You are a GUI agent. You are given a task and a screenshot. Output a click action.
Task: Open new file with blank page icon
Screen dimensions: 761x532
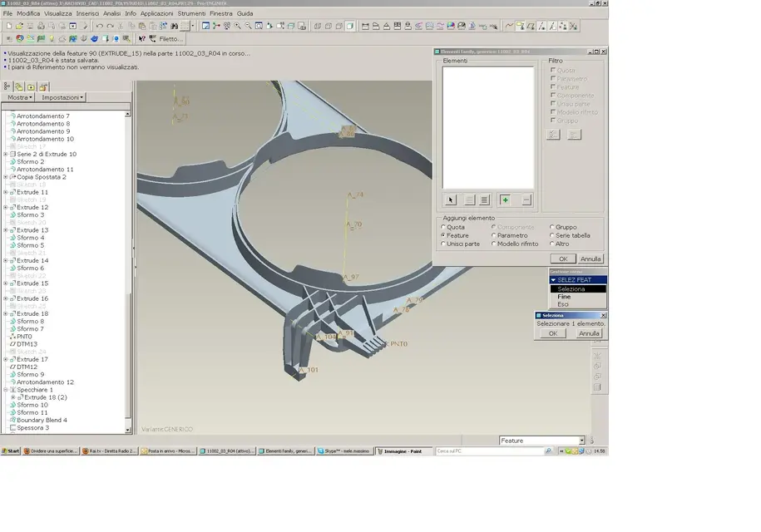(x=9, y=27)
